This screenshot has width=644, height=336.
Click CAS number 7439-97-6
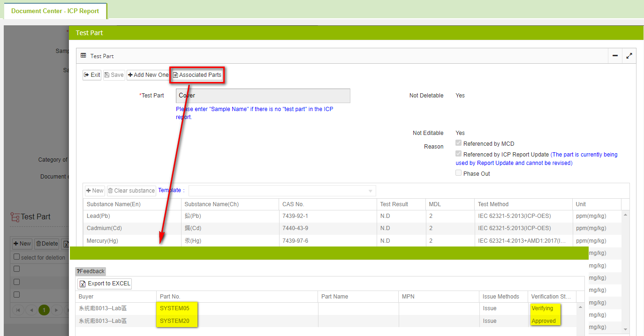(295, 241)
